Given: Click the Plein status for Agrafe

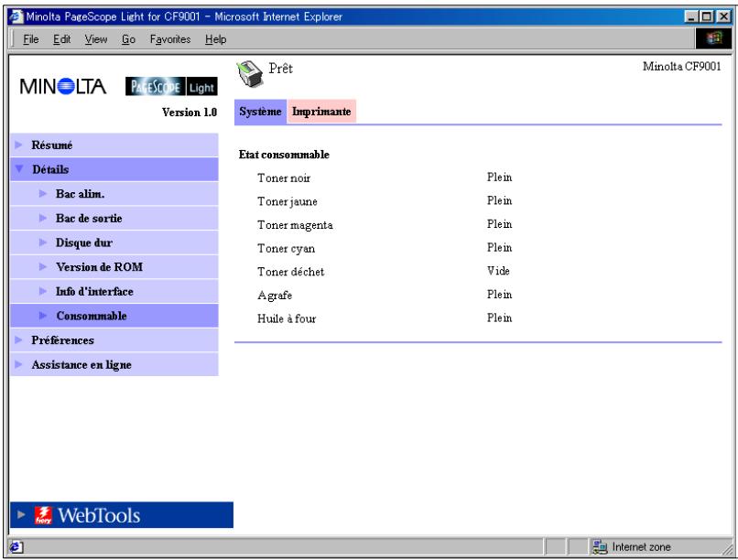Looking at the screenshot, I should [x=499, y=295].
